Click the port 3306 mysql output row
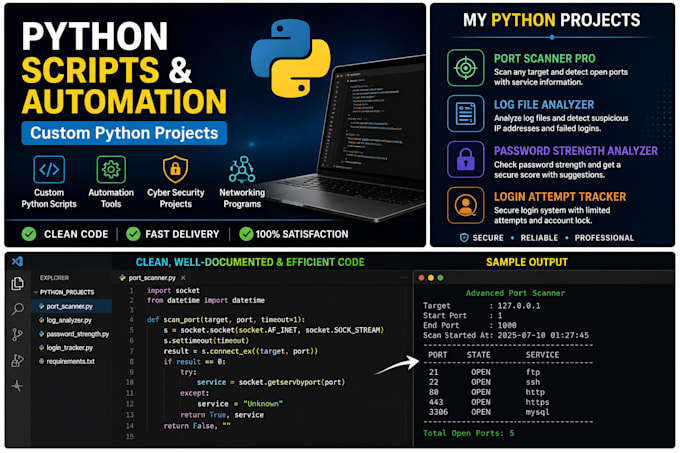 pyautogui.click(x=489, y=412)
